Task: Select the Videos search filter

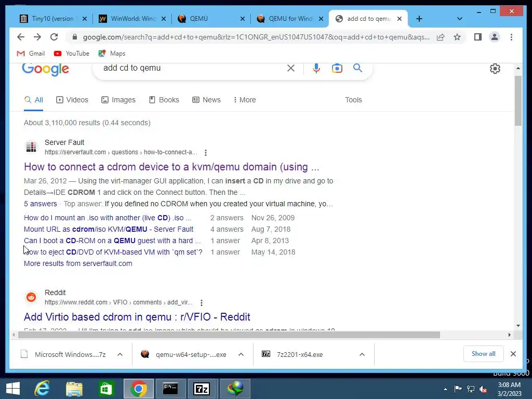Action: [x=72, y=100]
